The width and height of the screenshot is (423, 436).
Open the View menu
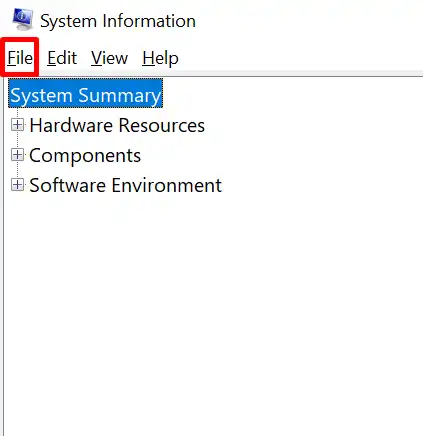(x=109, y=58)
